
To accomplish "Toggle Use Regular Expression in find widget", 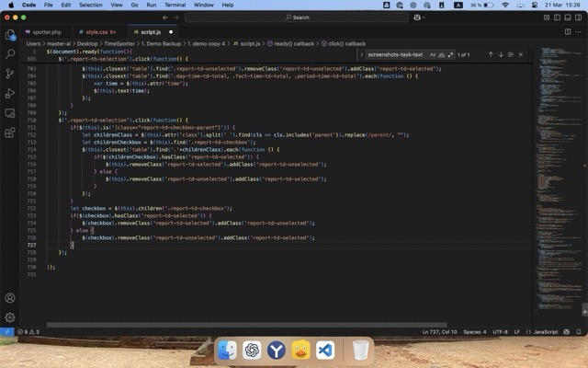I will pos(451,54).
